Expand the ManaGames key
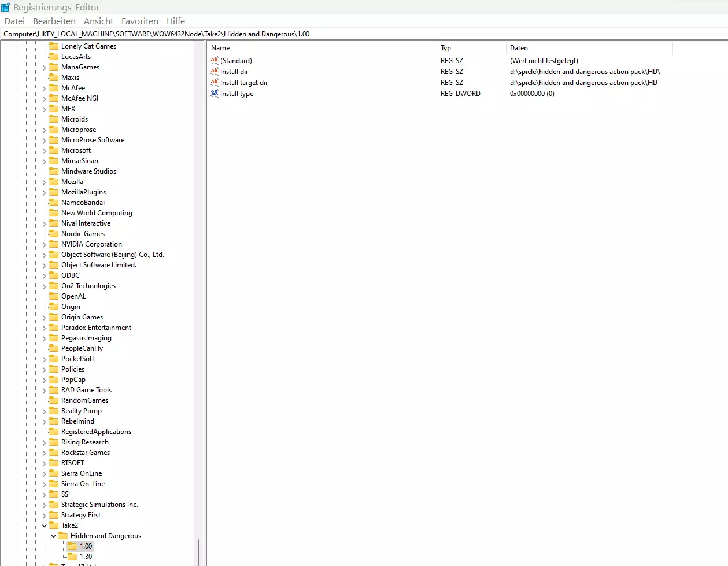 [x=44, y=67]
